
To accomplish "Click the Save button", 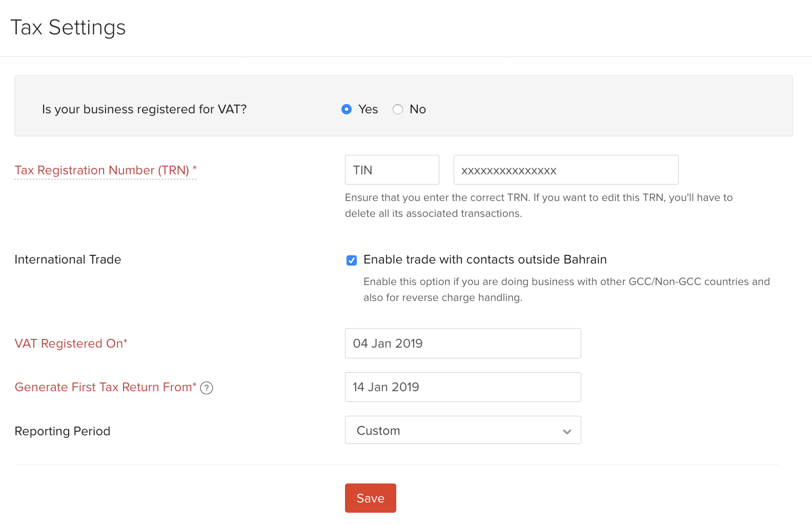I will point(370,498).
